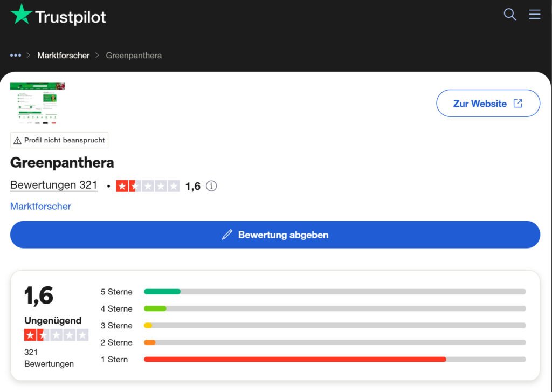Click the Trustpilot star logo
The width and height of the screenshot is (552, 392).
[21, 15]
